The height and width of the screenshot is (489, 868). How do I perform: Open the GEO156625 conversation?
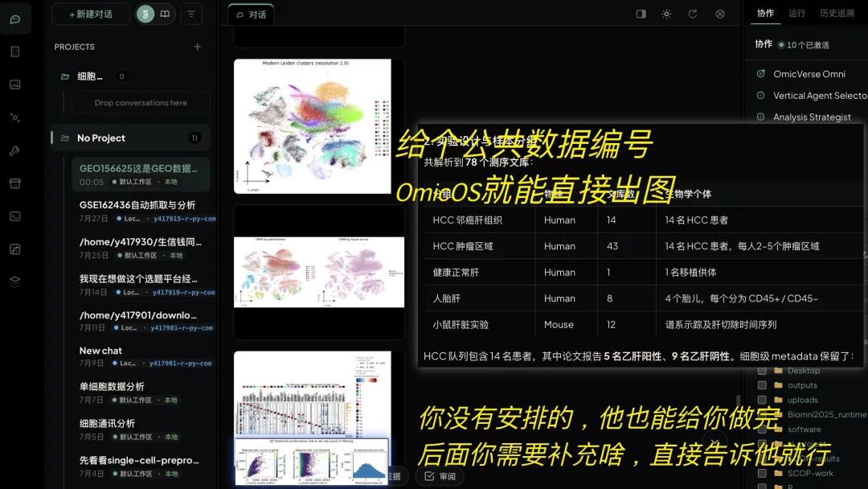(x=141, y=175)
